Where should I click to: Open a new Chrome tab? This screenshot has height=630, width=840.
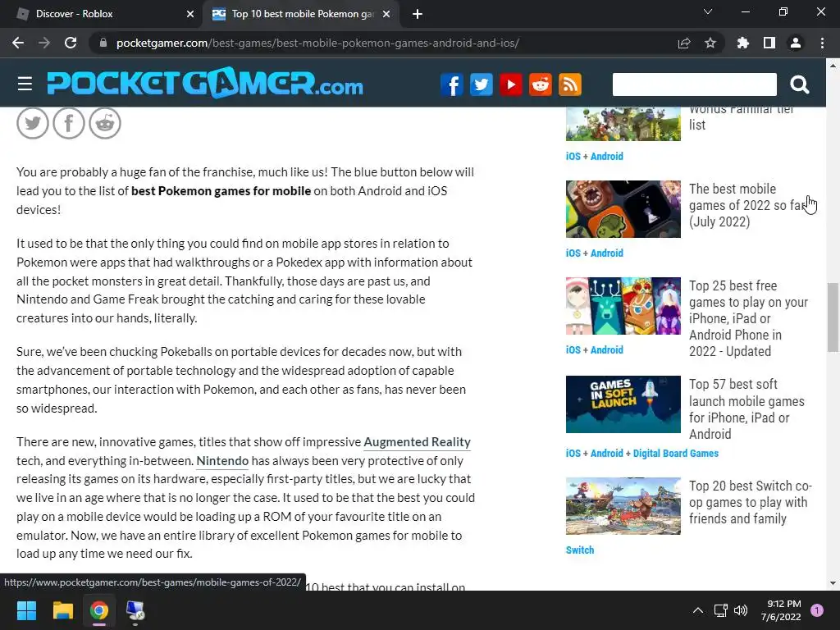418,14
